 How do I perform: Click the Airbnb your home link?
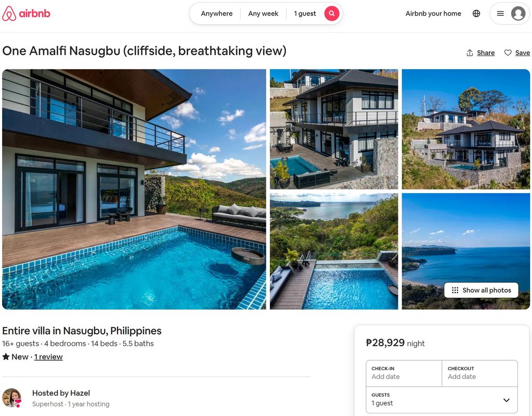click(433, 14)
